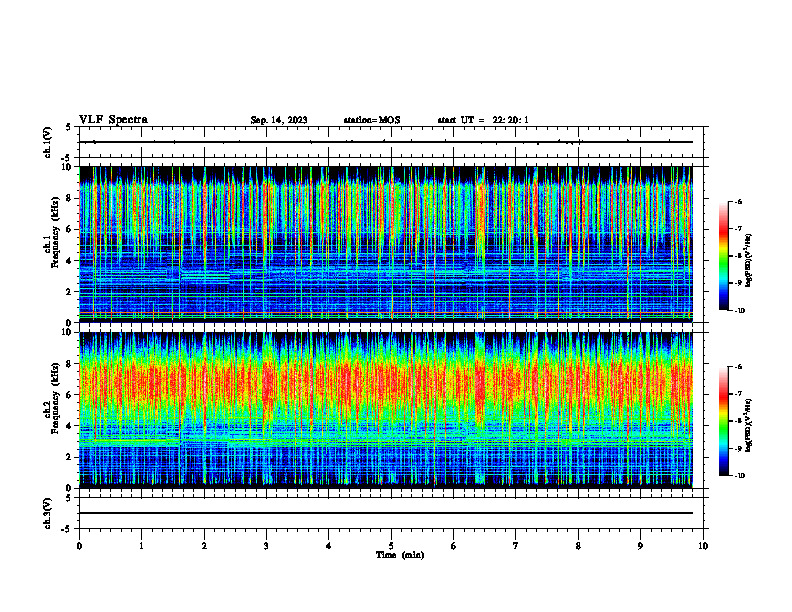Click the ch.1 spectrogram panel
This screenshot has height=612, width=792.
pos(386,244)
